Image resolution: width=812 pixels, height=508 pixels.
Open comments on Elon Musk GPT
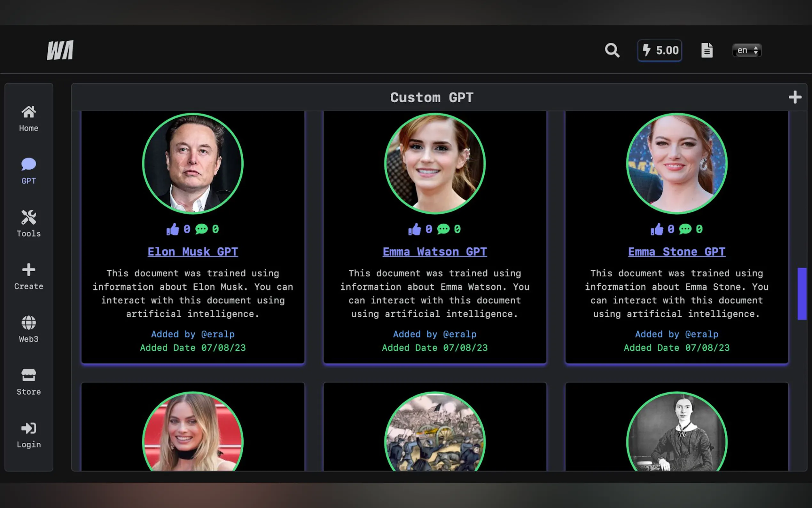(202, 229)
